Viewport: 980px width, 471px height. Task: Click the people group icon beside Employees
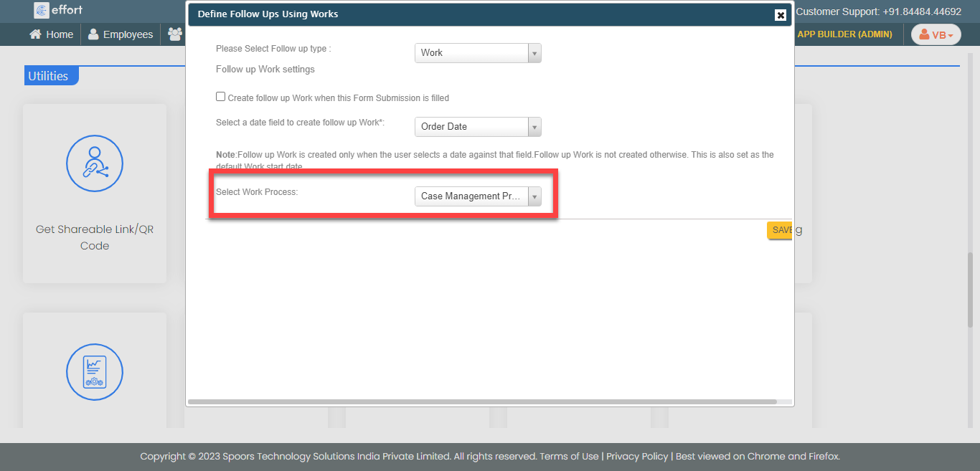tap(175, 34)
